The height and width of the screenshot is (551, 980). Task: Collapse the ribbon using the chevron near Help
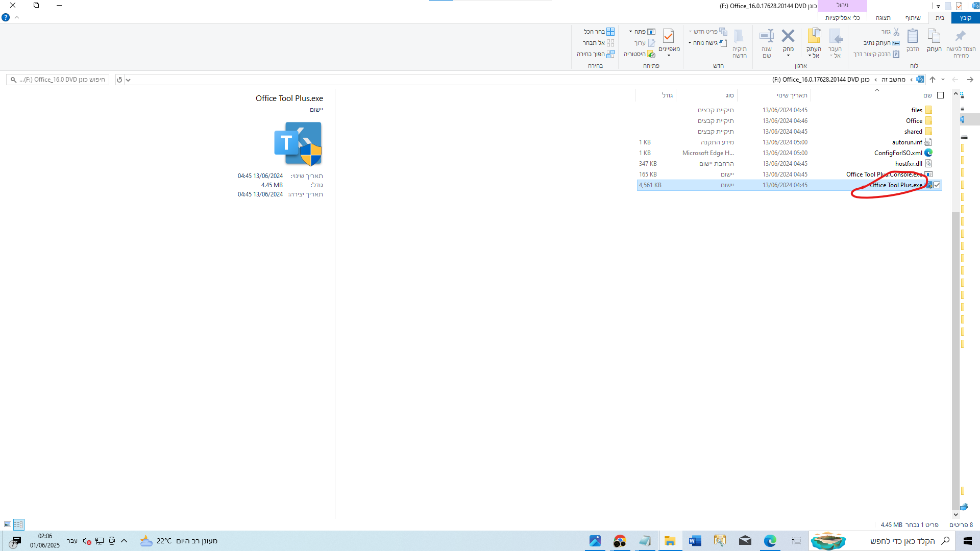pyautogui.click(x=17, y=17)
